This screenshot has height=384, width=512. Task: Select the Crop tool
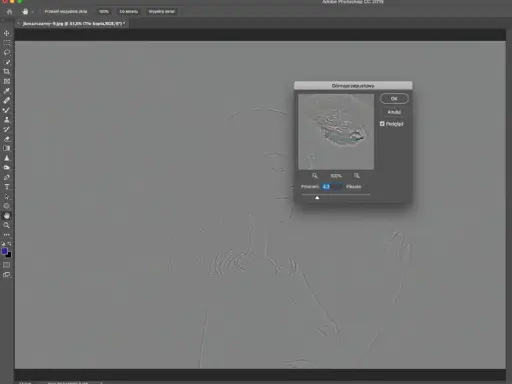click(7, 72)
